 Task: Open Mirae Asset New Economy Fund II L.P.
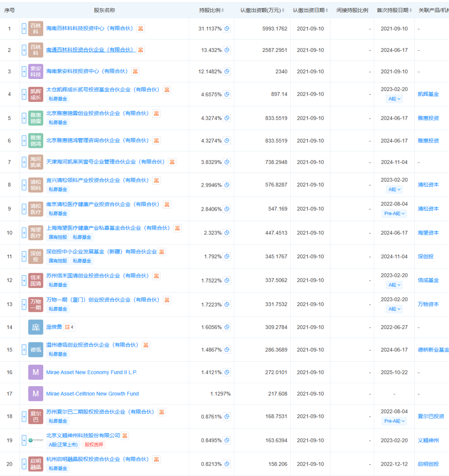[92, 372]
